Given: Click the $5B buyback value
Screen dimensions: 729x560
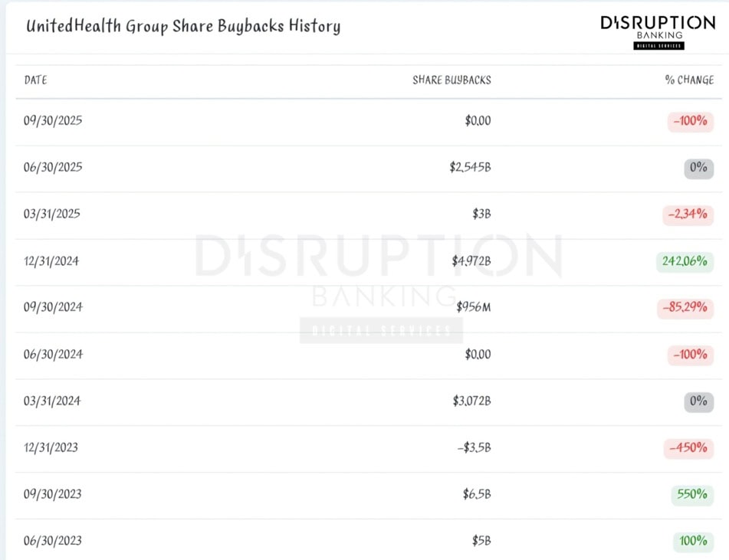Looking at the screenshot, I should (481, 541).
